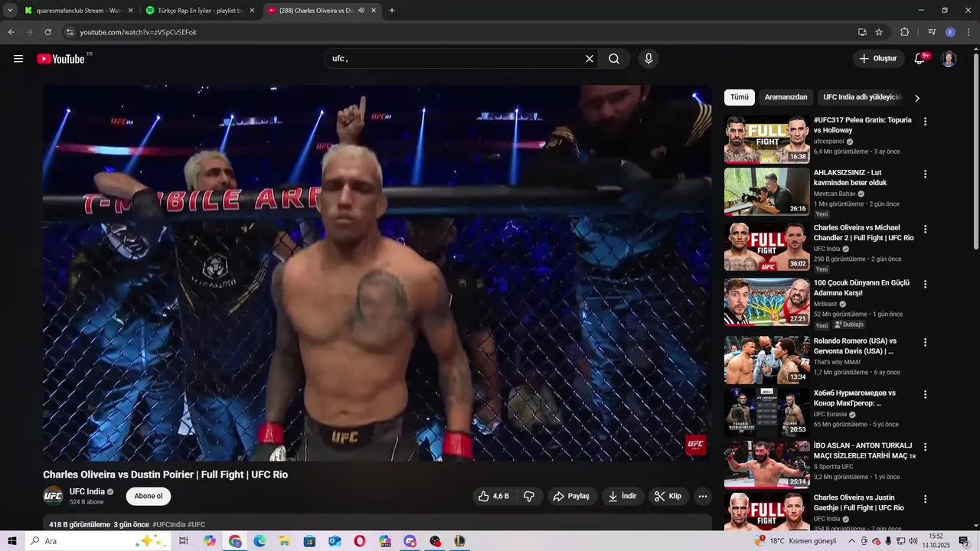Open Chrome media controls icon
980x551 pixels.
coord(932,32)
